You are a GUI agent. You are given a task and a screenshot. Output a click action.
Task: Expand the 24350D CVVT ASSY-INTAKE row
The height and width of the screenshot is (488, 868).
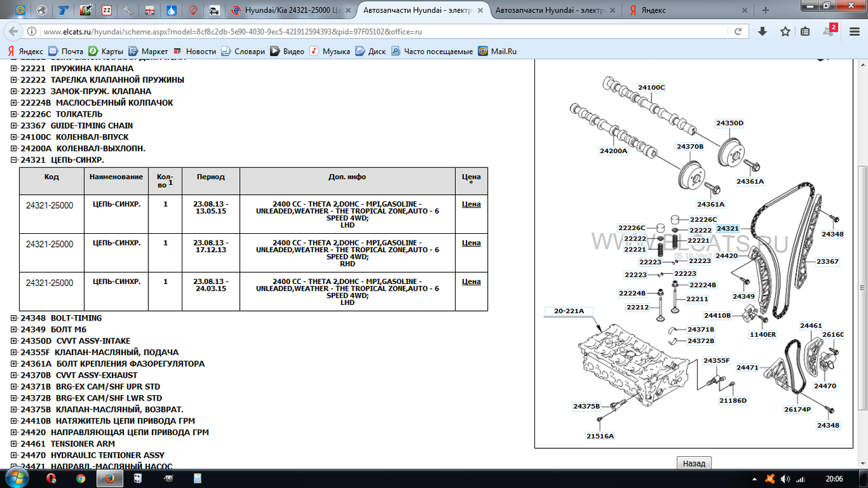tap(14, 341)
